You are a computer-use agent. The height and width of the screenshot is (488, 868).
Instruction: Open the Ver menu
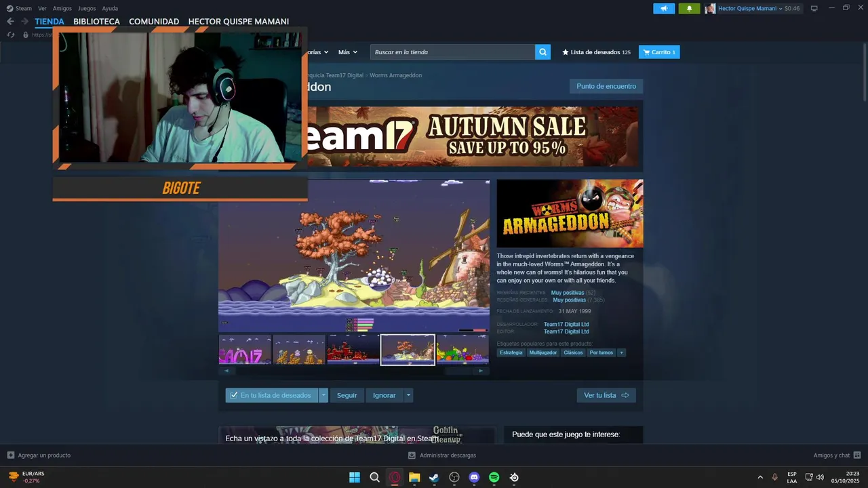pyautogui.click(x=42, y=8)
